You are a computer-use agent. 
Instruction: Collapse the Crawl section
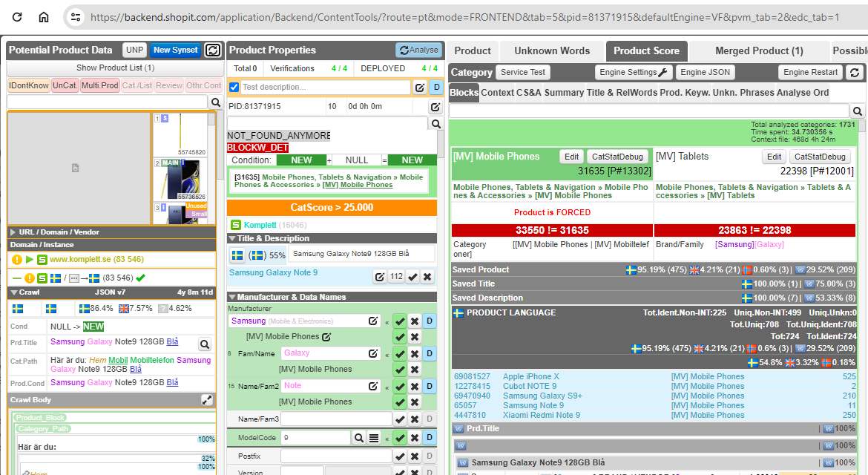pos(14,292)
